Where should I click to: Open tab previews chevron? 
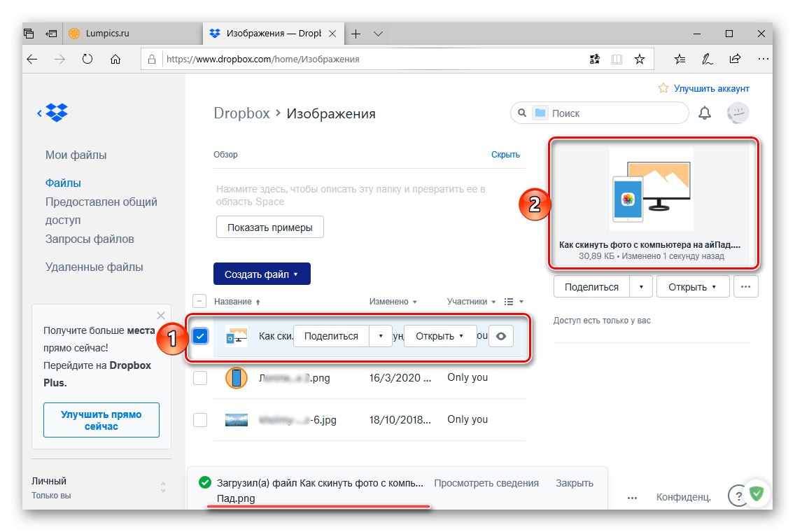(x=378, y=34)
